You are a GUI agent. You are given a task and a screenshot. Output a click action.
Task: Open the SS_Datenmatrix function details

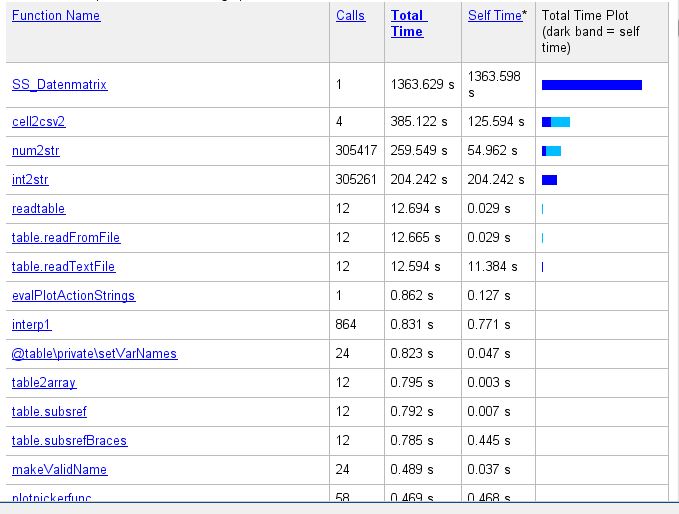[59, 85]
